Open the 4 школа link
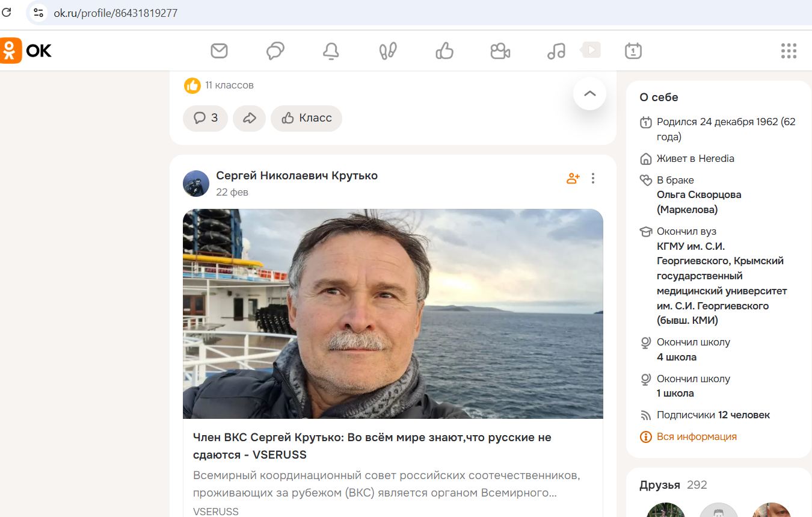Image resolution: width=812 pixels, height=517 pixels. 677,357
